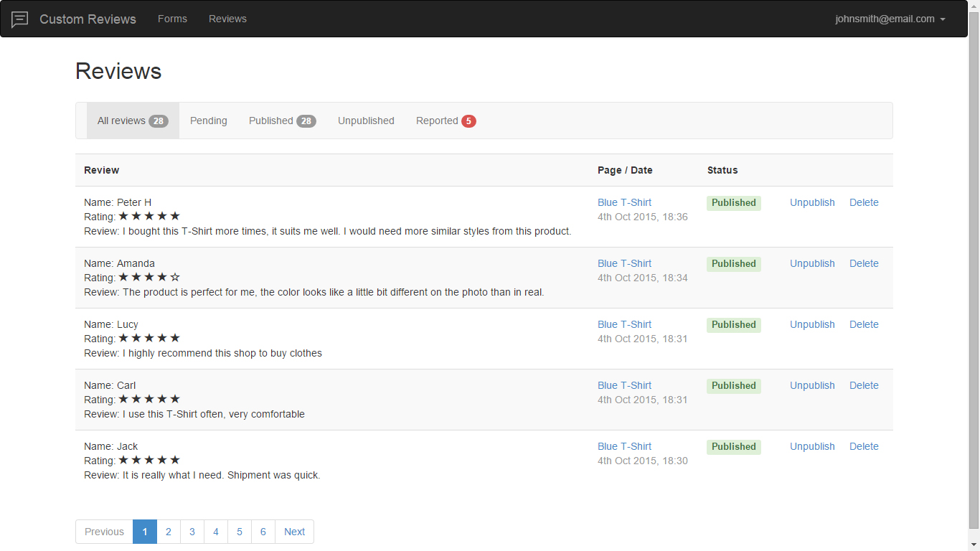
Task: Open the Reviews navbar item
Action: coord(227,19)
